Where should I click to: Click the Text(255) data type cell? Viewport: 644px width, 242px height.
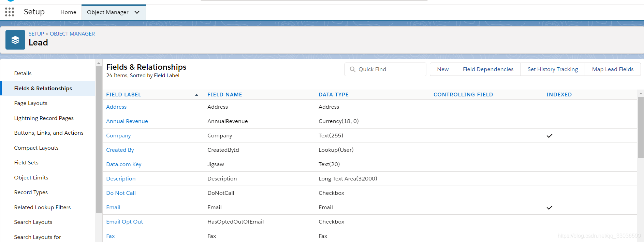click(331, 136)
